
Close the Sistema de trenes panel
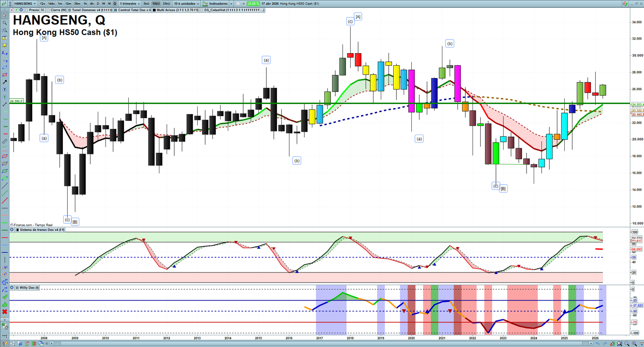(12, 230)
